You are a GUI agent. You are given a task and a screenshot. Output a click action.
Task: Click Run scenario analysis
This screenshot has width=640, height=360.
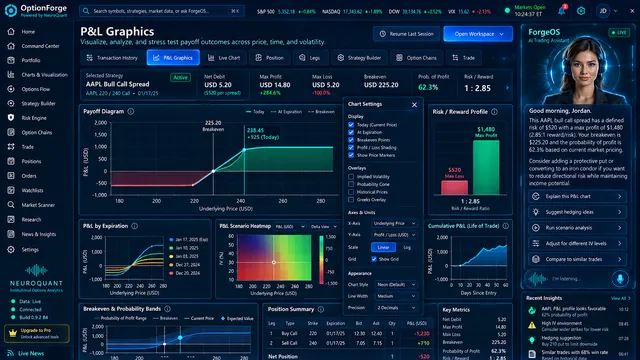click(x=577, y=228)
